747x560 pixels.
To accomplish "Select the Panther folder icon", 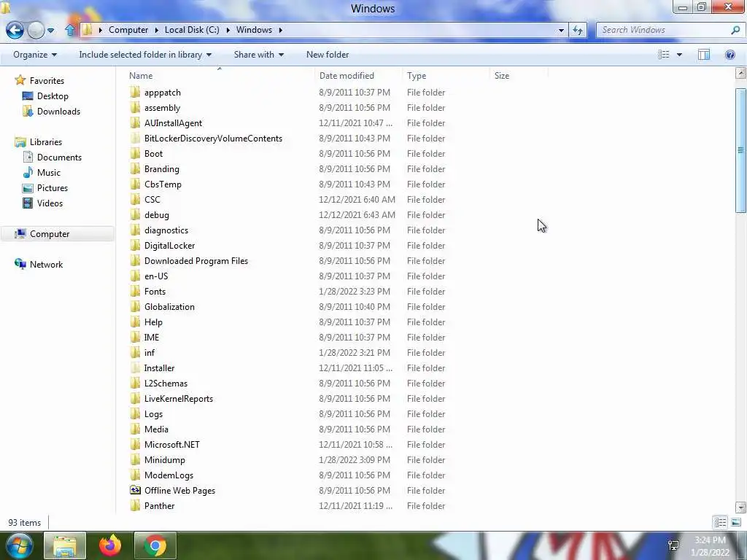I will click(x=135, y=505).
